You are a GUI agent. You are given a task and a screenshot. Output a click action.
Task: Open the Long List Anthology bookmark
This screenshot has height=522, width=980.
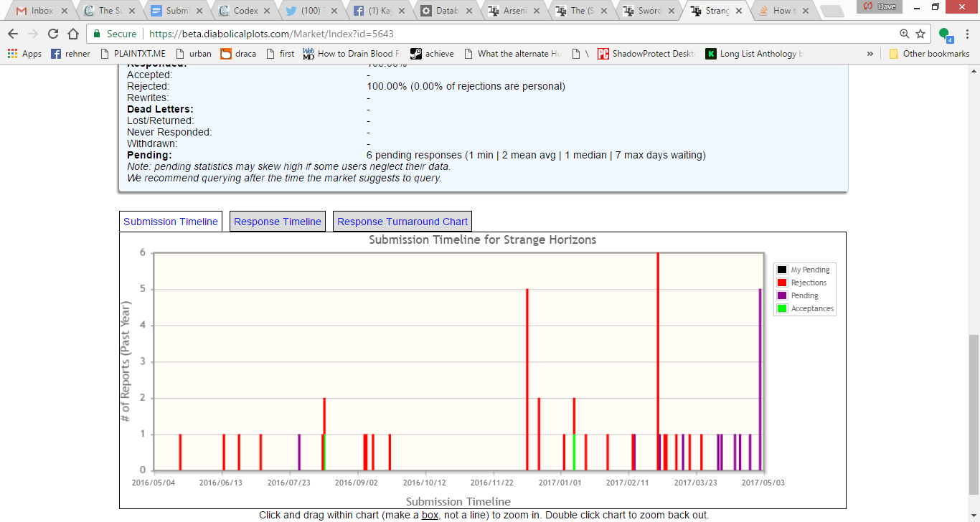754,54
